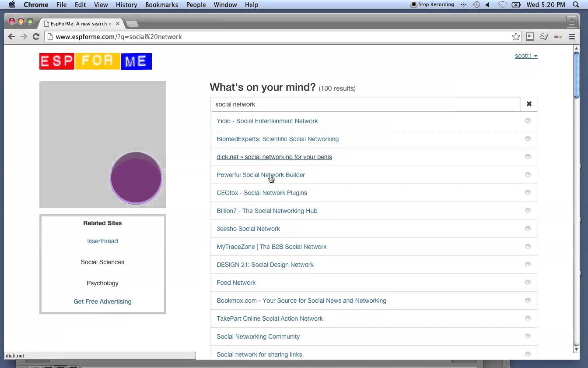Click the browser back arrow

coord(11,37)
